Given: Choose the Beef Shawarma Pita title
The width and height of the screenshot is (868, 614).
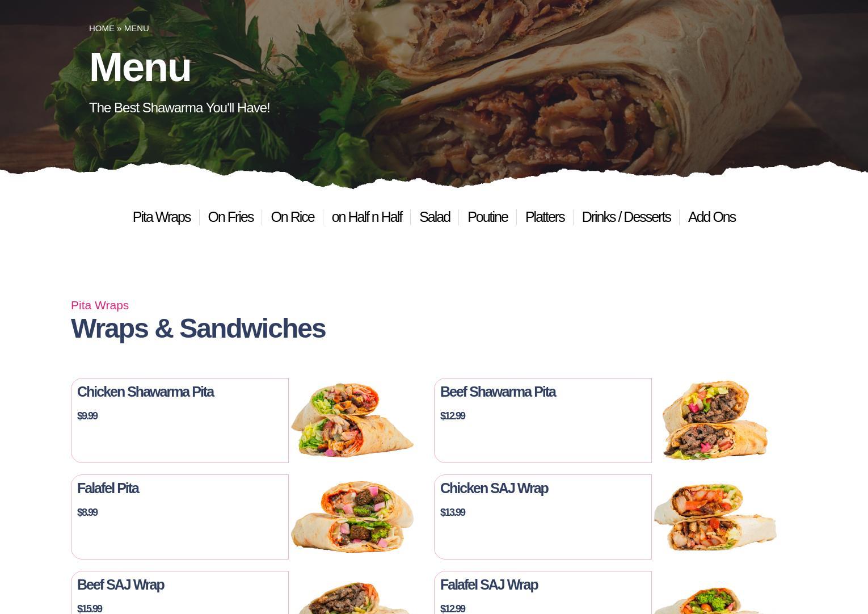Looking at the screenshot, I should (498, 392).
